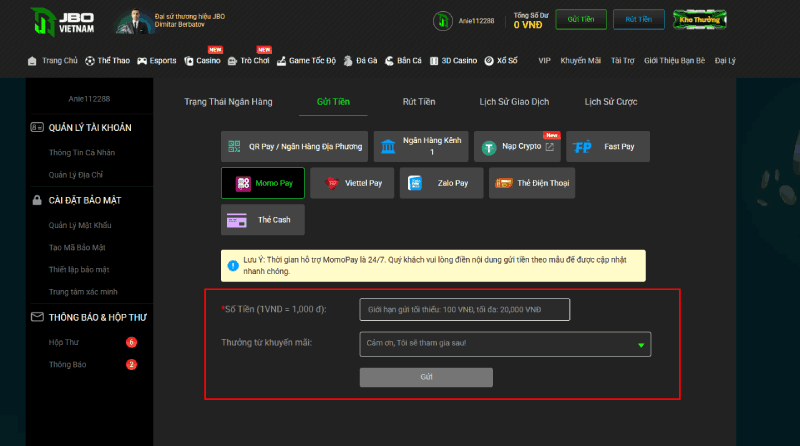
Task: Open Kho Thưởng reward store
Action: point(699,19)
